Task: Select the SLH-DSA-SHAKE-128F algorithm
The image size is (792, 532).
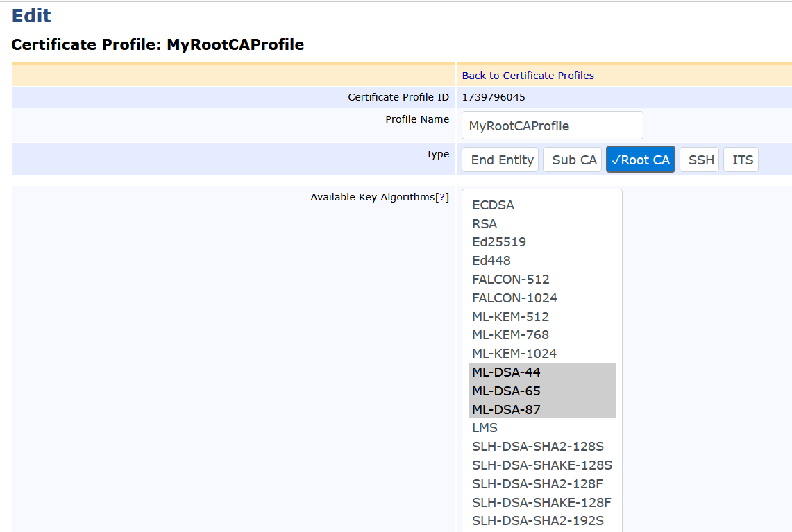Action: (x=542, y=502)
